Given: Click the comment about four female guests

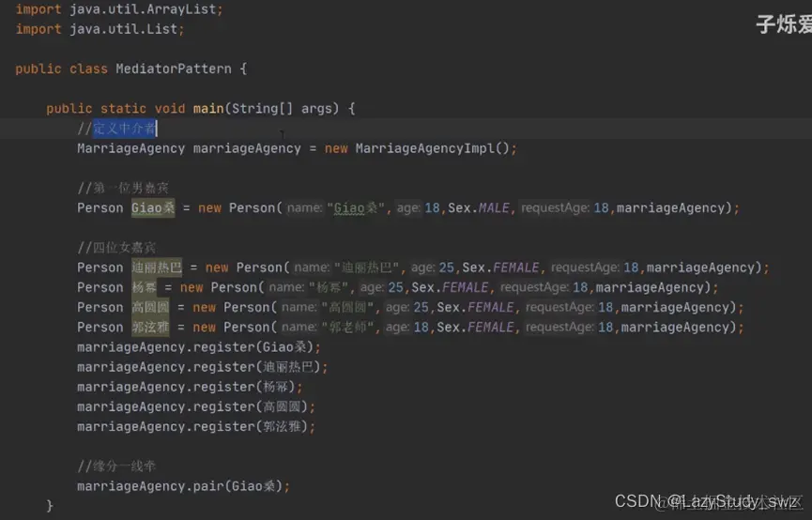Looking at the screenshot, I should click(x=116, y=248).
